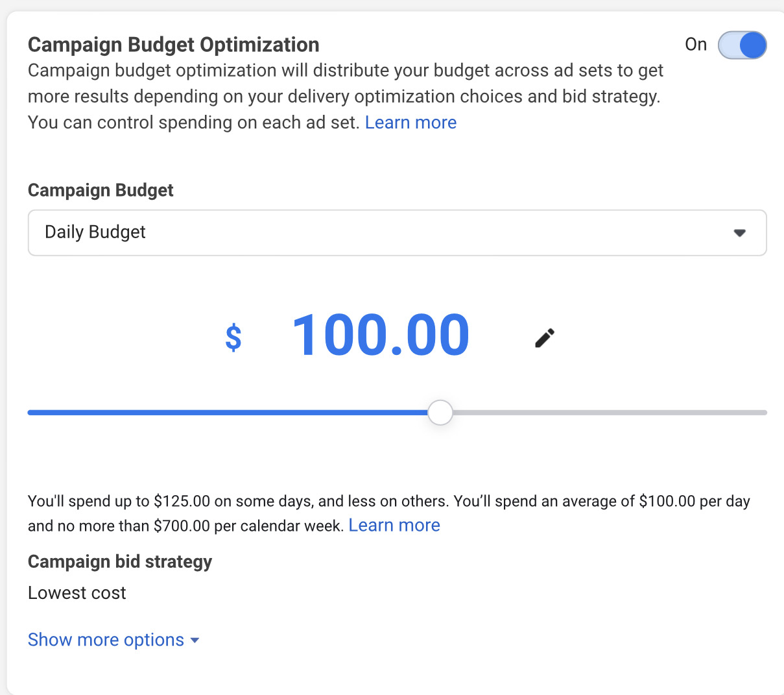The image size is (784, 695).
Task: Select the dollar sign next to the budget
Action: (x=233, y=337)
